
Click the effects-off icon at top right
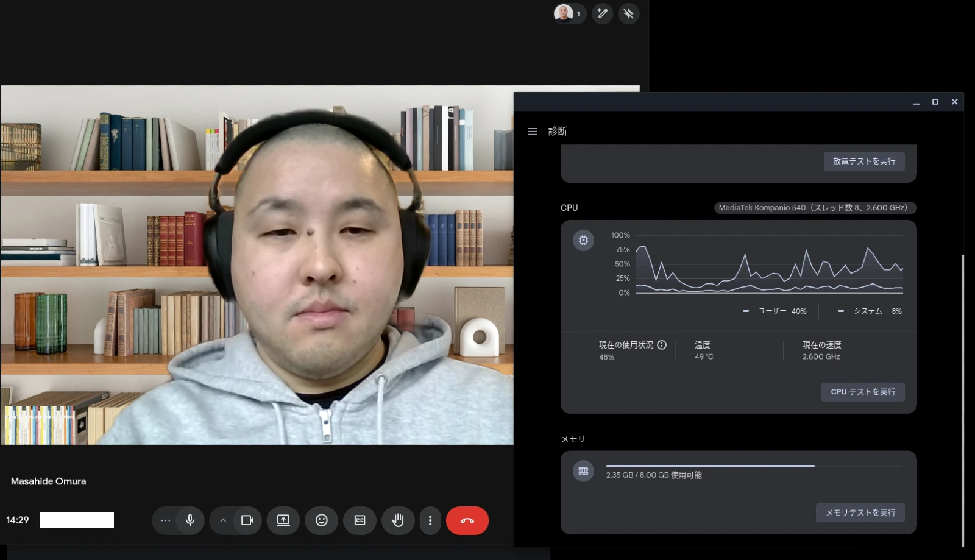(629, 13)
